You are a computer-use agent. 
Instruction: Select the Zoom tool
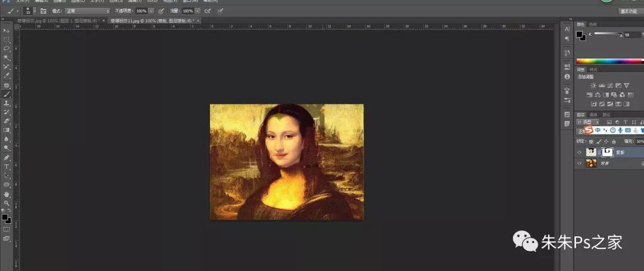click(7, 203)
